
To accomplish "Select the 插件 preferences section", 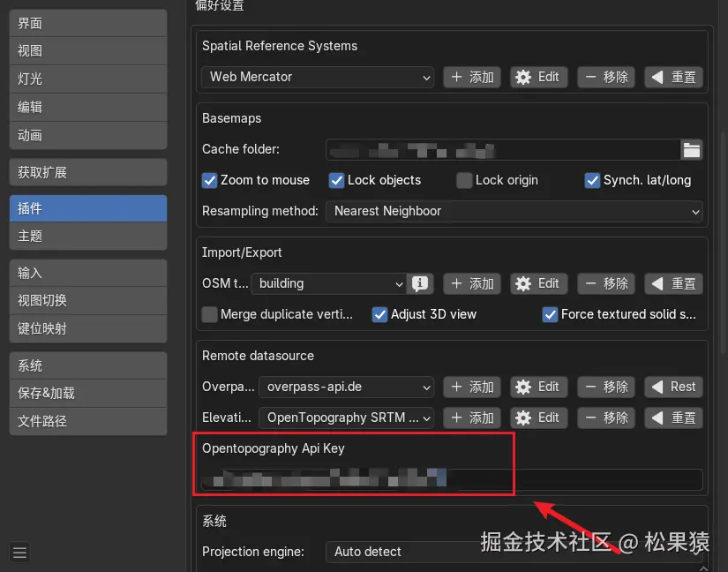I will click(88, 208).
